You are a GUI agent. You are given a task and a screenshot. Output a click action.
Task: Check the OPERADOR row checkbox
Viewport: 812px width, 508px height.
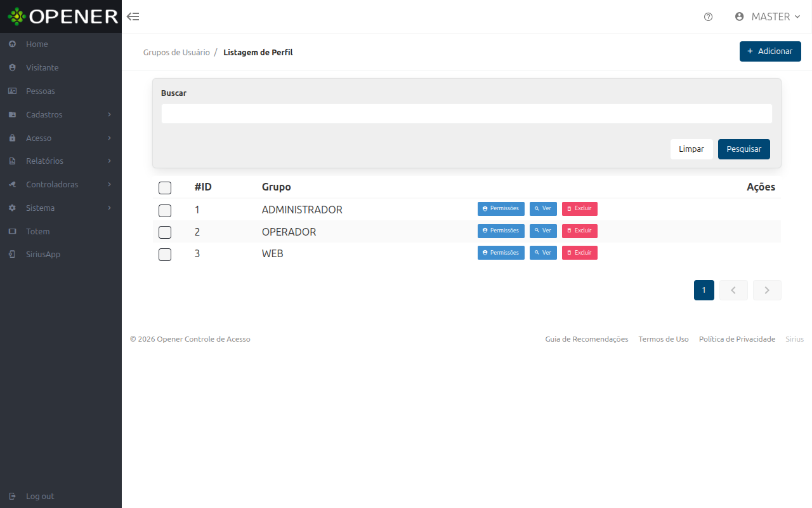(x=165, y=232)
